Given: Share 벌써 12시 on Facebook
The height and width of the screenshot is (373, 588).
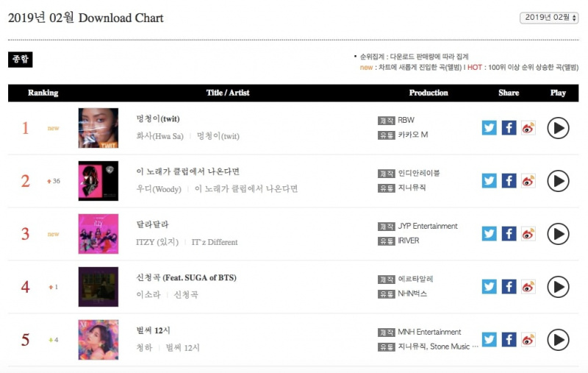Looking at the screenshot, I should [509, 340].
